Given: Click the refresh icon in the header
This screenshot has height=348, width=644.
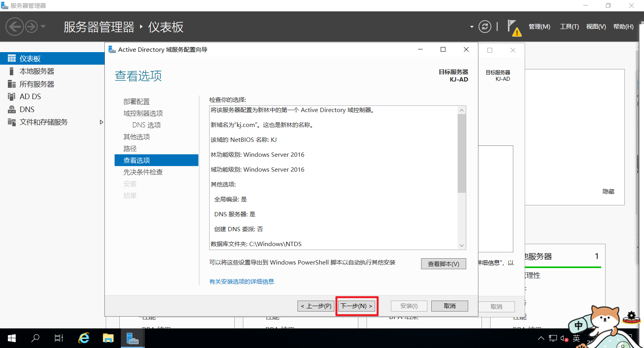Looking at the screenshot, I should [485, 27].
